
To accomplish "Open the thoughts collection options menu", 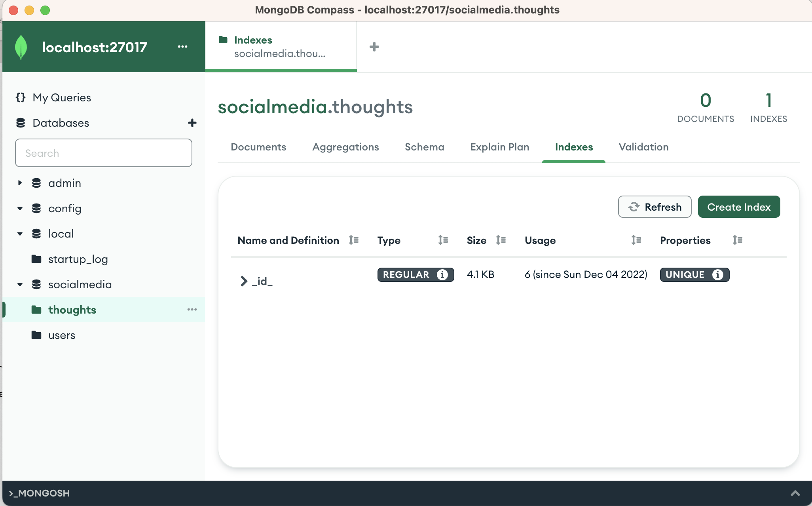I will tap(192, 310).
